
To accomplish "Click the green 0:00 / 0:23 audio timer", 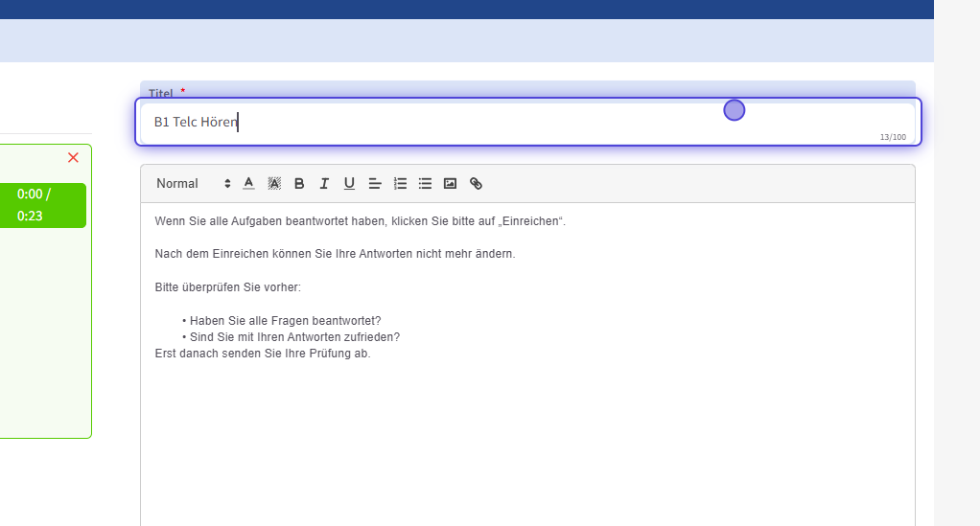I will 35,205.
